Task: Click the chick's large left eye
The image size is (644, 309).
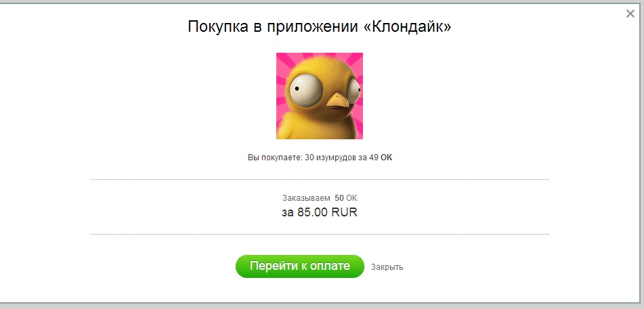Action: coord(306,91)
